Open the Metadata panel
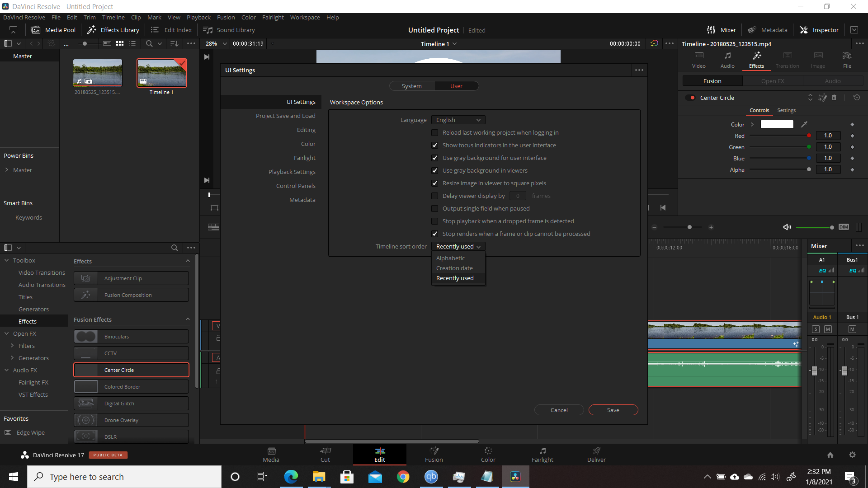The image size is (868, 488). click(767, 30)
